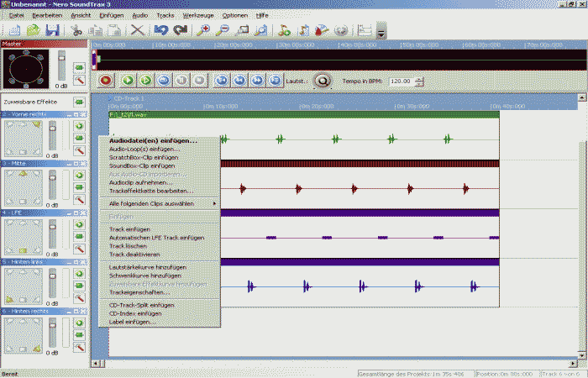Open the toolbar options dropdown arrow
The image size is (588, 378).
click(x=381, y=32)
